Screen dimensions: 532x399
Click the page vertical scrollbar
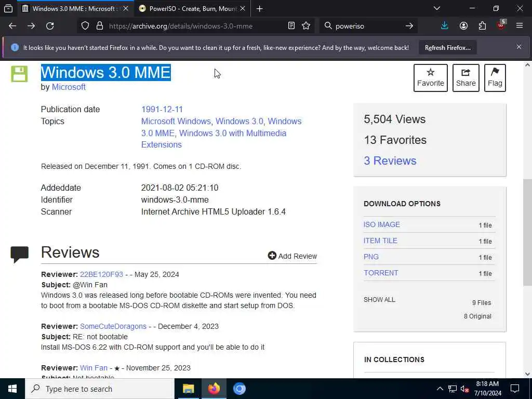(x=527, y=232)
